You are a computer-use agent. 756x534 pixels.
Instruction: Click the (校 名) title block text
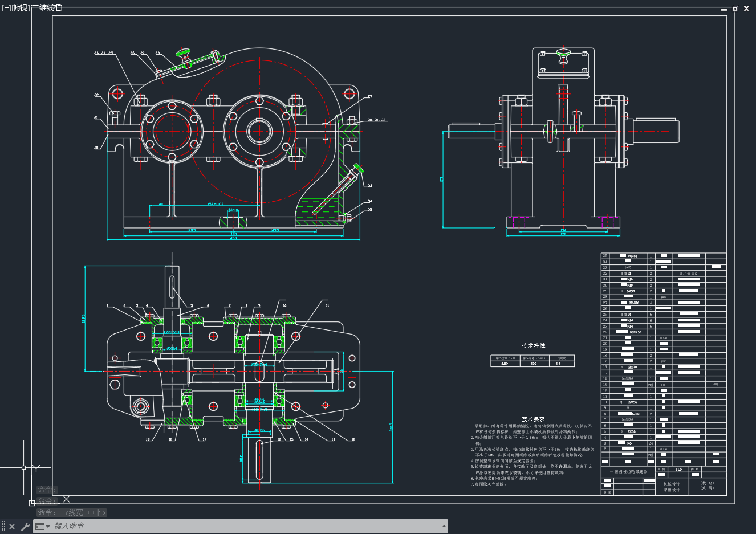(707, 483)
